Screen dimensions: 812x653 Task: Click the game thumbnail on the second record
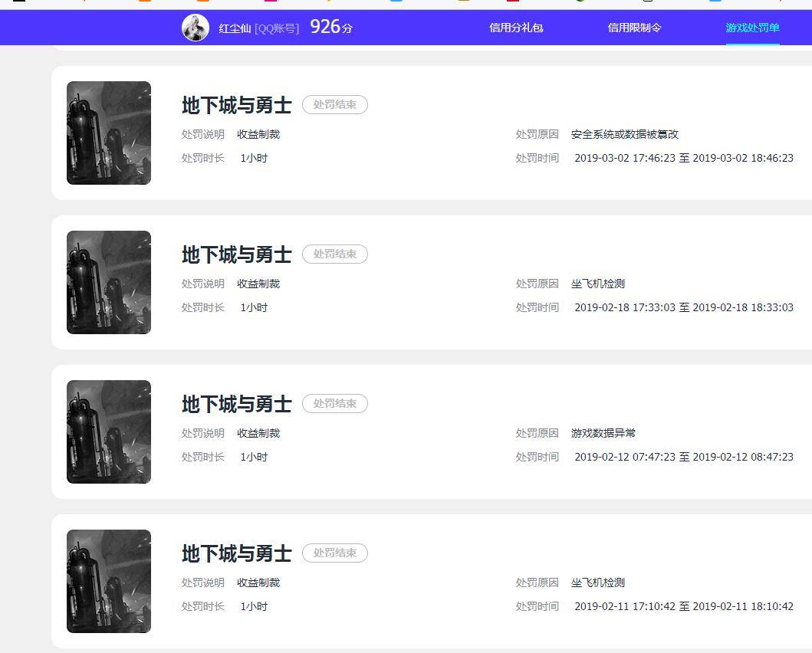coord(108,281)
